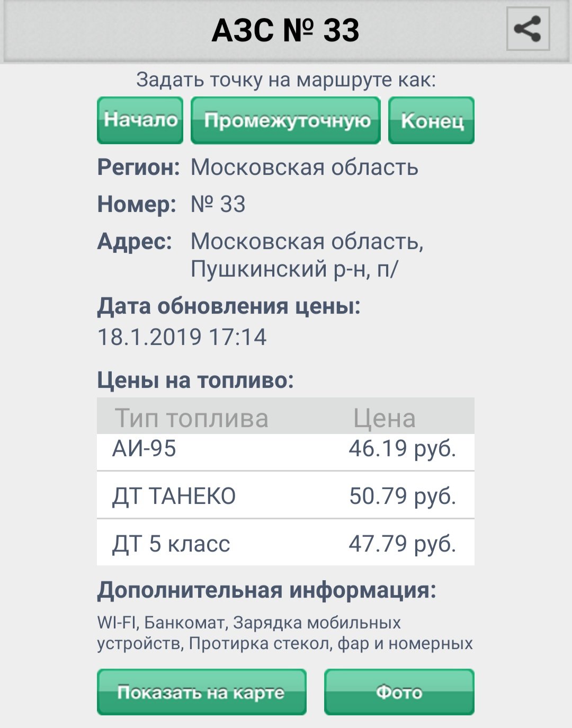Viewport: 572px width, 728px height.
Task: Tap the Регион value Московская область
Action: click(305, 167)
